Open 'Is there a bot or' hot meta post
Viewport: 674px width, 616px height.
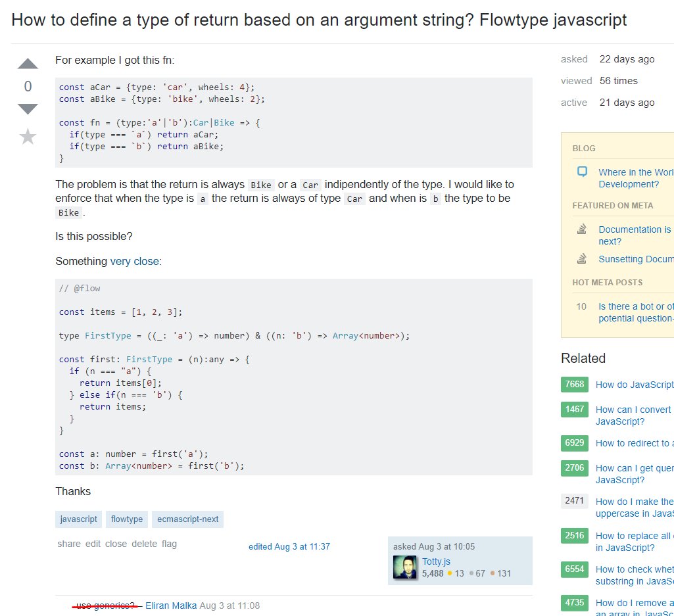(x=636, y=312)
